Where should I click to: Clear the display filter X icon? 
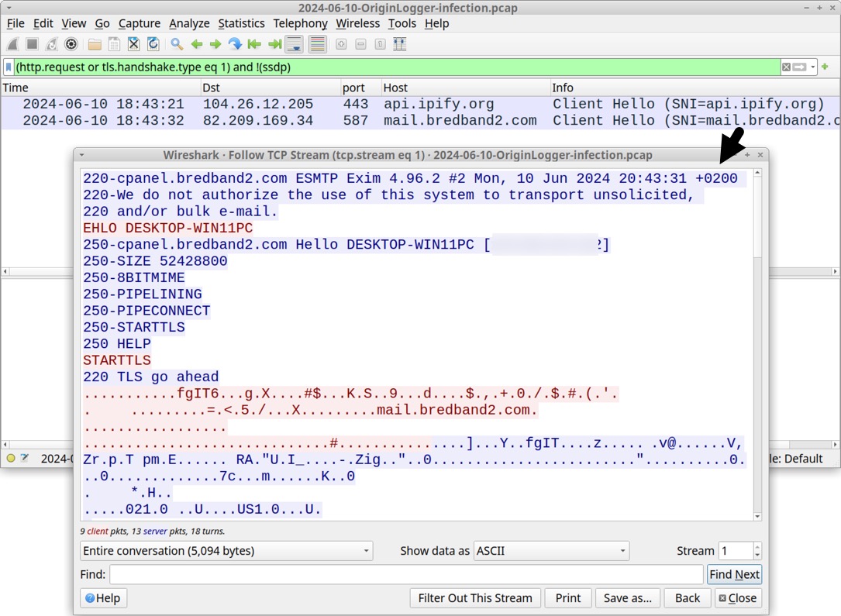(786, 67)
